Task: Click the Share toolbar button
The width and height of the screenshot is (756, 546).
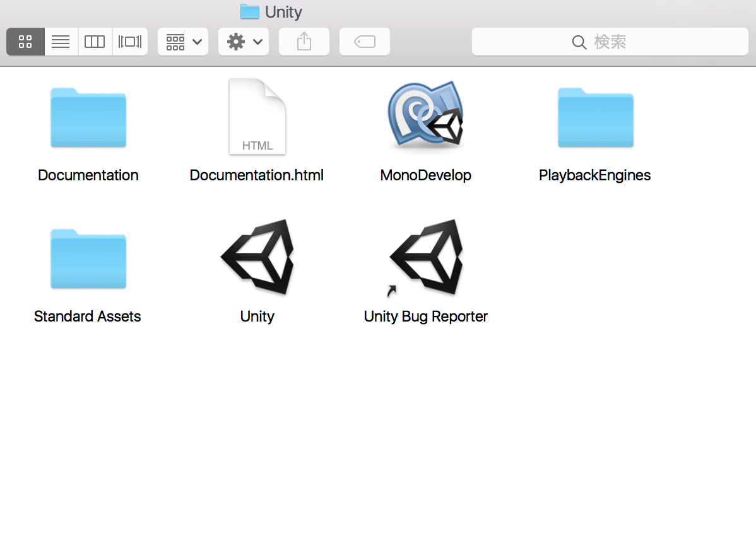Action: (304, 42)
